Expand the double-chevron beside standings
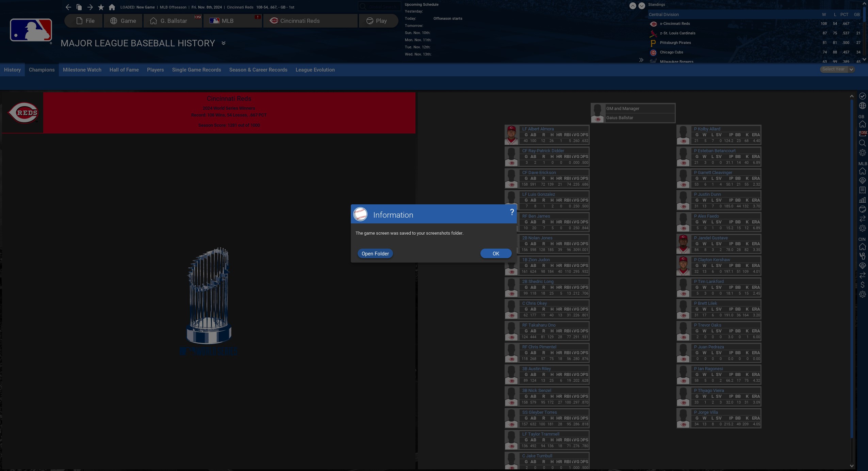Screen dimensions: 868x471 (x=641, y=60)
